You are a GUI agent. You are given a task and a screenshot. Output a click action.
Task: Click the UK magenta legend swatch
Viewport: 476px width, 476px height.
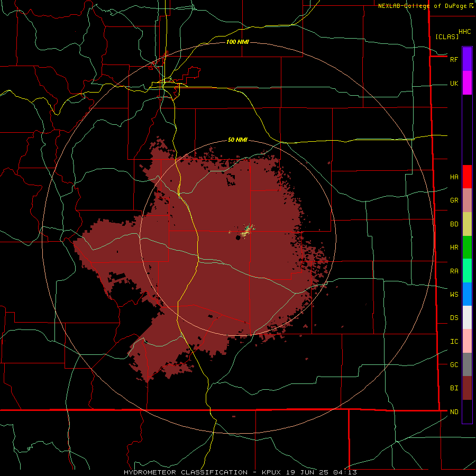pos(467,83)
